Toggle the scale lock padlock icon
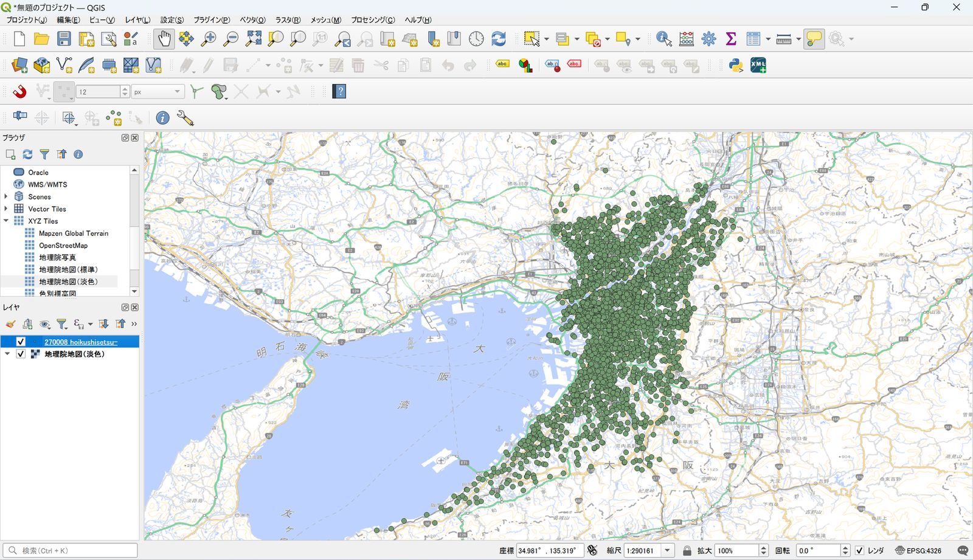This screenshot has height=560, width=973. (x=687, y=550)
